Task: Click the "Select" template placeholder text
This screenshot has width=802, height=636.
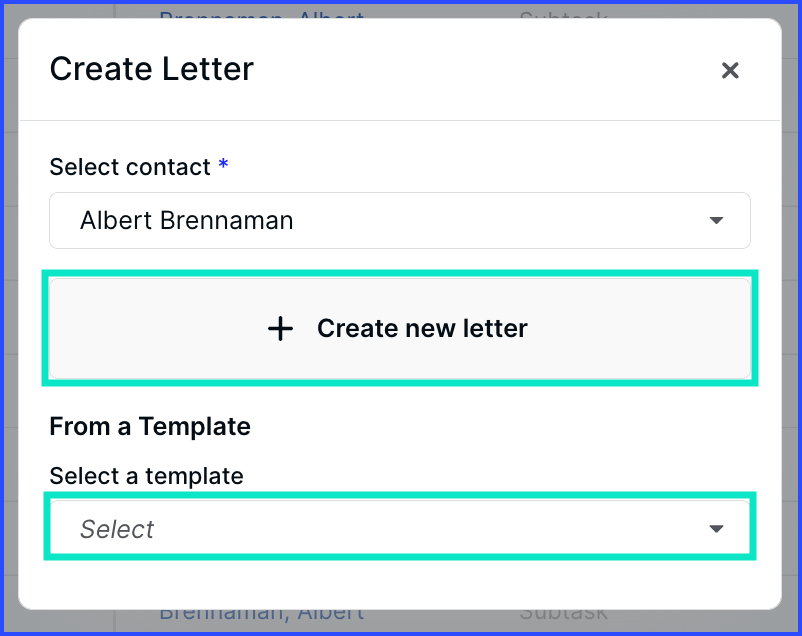Action: (117, 529)
